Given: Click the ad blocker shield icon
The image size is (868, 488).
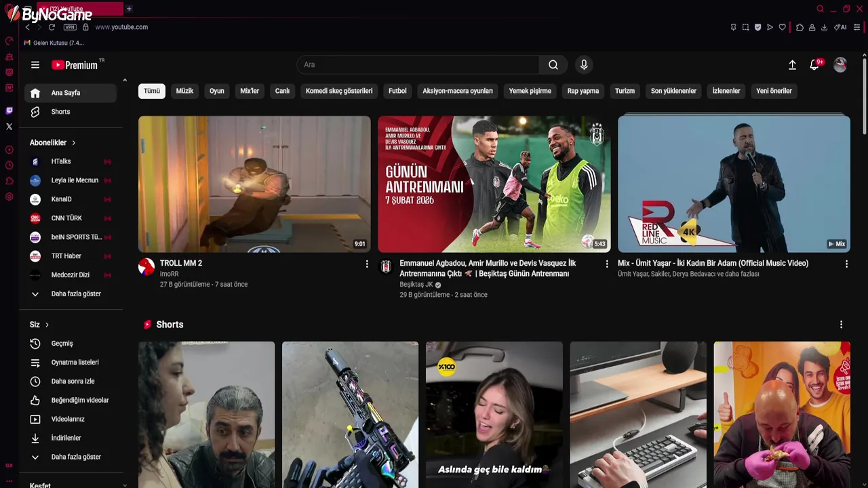Looking at the screenshot, I should tap(757, 27).
